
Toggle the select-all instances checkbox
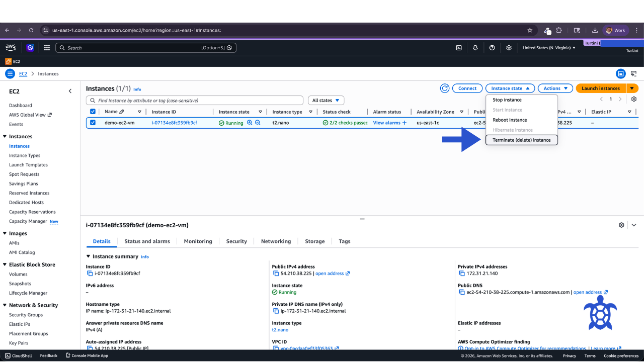[93, 112]
